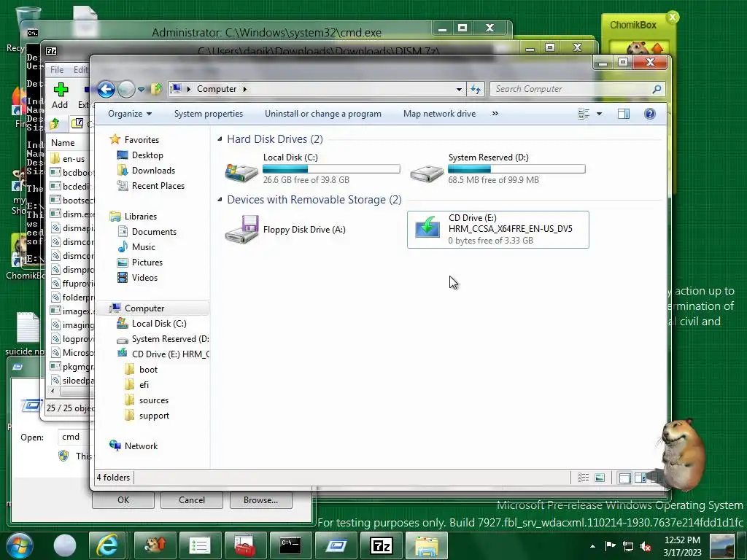Open the Windows Start orb

pyautogui.click(x=20, y=545)
